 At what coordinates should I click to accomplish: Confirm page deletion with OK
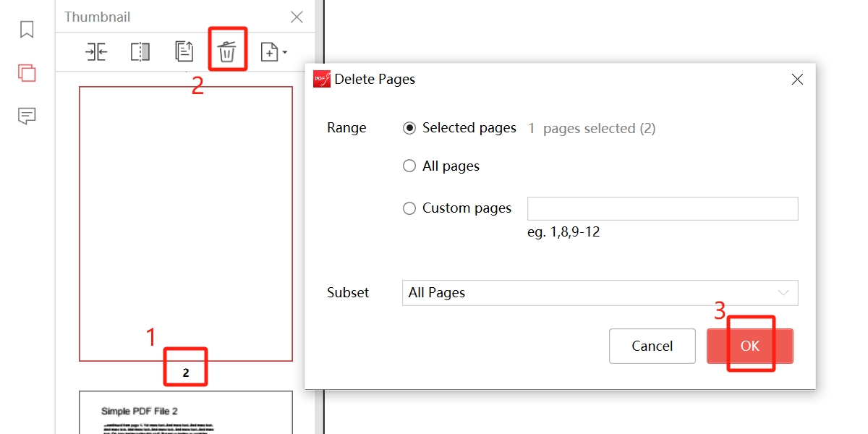click(x=750, y=346)
